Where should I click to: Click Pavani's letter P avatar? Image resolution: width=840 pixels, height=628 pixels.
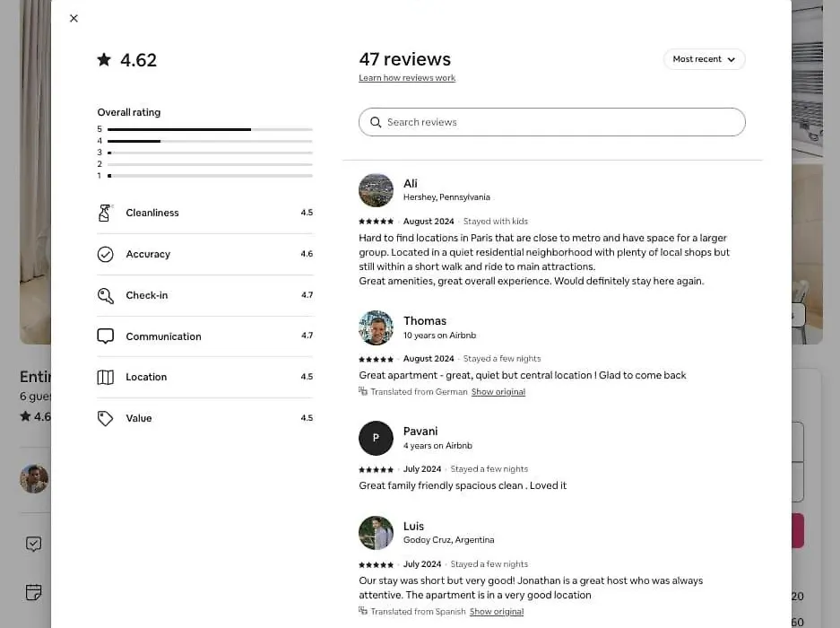point(376,438)
